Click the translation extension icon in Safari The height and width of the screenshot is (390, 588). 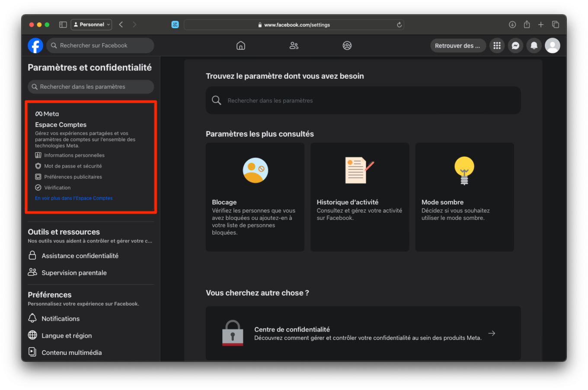175,25
